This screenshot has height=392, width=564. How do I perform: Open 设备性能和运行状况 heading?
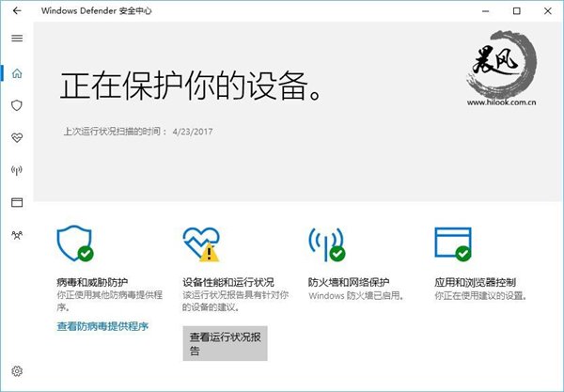click(x=228, y=282)
